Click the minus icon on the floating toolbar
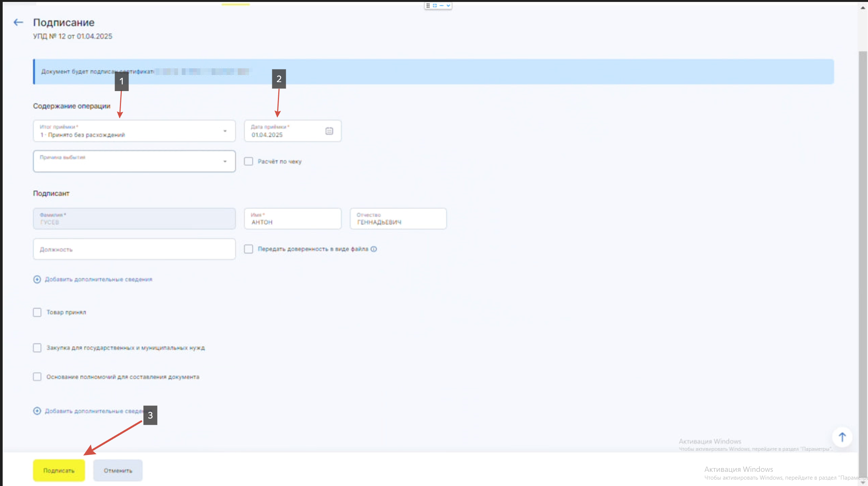The width and height of the screenshot is (868, 486). click(441, 6)
